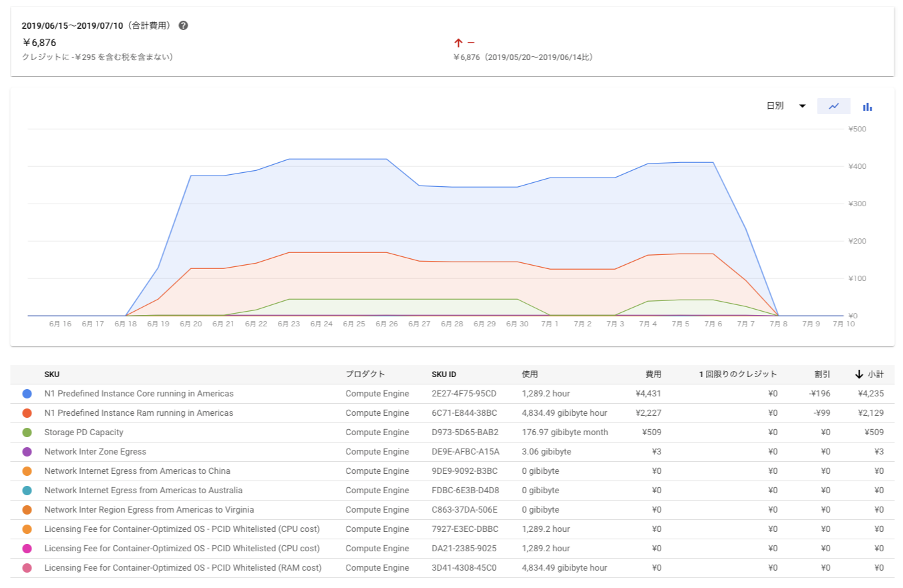Click swatch for Inter Region Egress to Virginia

point(27,510)
